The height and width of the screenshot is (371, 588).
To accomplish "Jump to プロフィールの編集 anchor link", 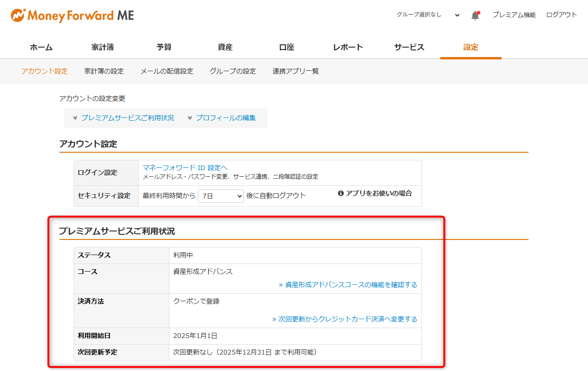I will pos(226,118).
